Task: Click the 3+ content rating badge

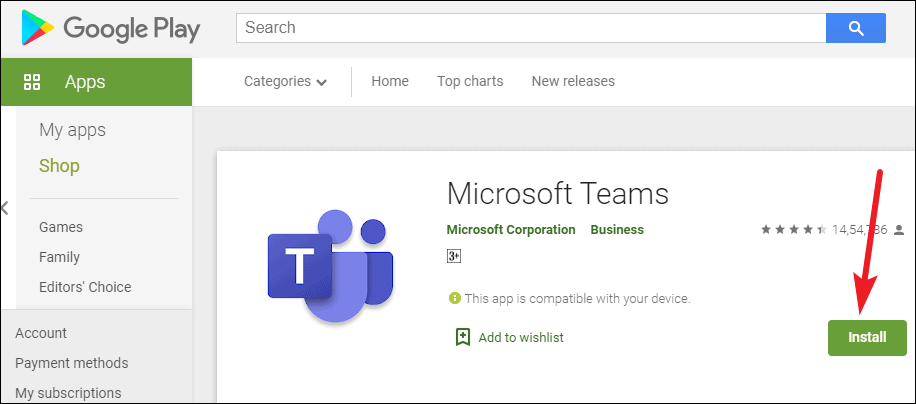Action: pos(454,256)
